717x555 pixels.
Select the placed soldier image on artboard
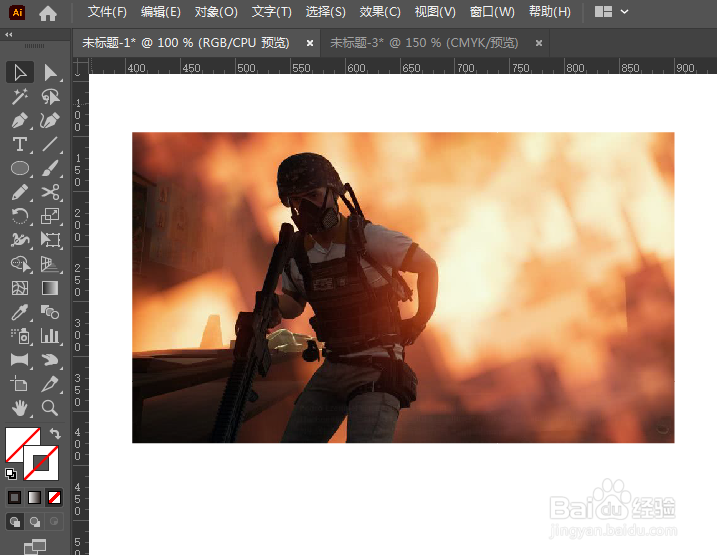point(403,287)
